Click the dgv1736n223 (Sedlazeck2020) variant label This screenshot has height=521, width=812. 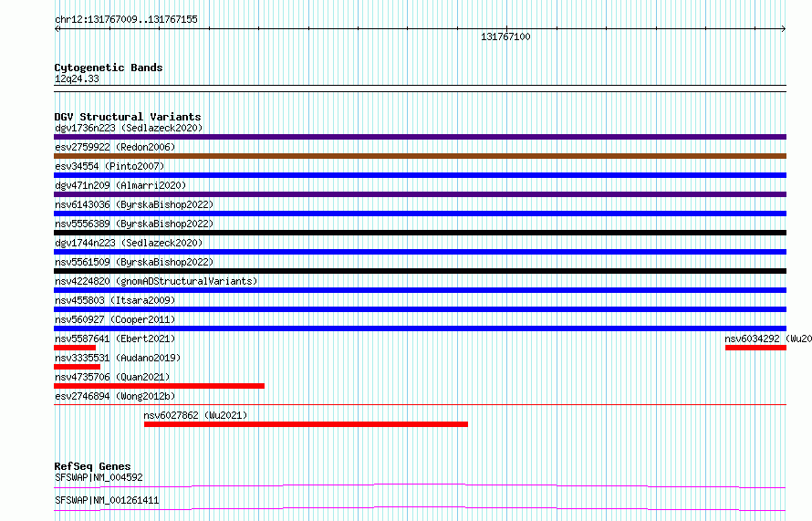coord(129,128)
